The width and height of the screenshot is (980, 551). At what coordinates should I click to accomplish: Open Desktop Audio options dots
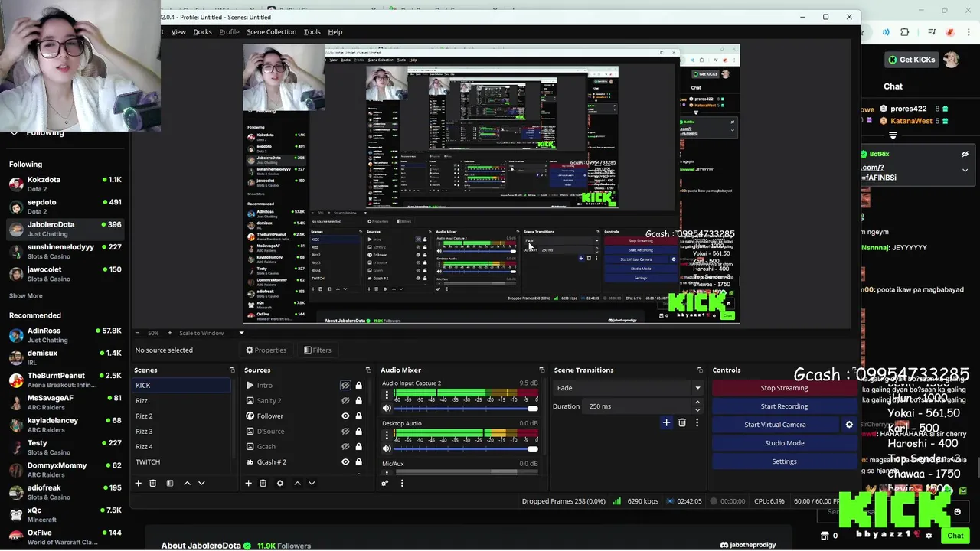387,435
